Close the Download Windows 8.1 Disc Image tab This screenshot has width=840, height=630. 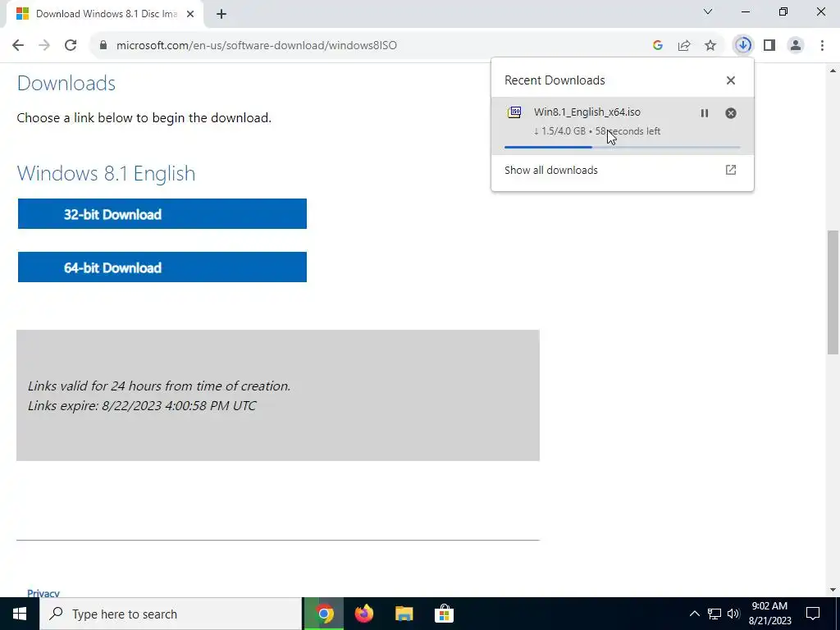tap(190, 14)
